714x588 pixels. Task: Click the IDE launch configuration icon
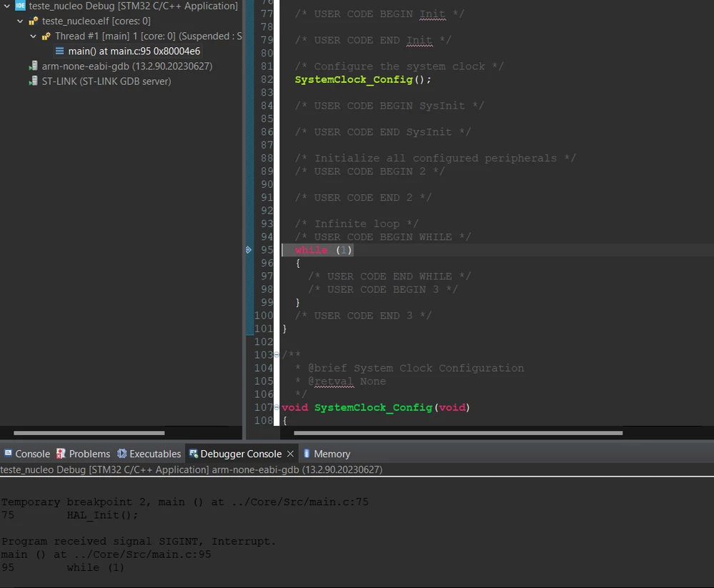[x=21, y=6]
